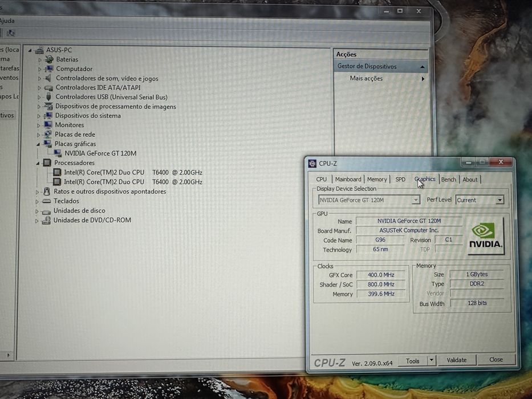Click the Placas de rede network icon
The width and height of the screenshot is (532, 399).
48,135
